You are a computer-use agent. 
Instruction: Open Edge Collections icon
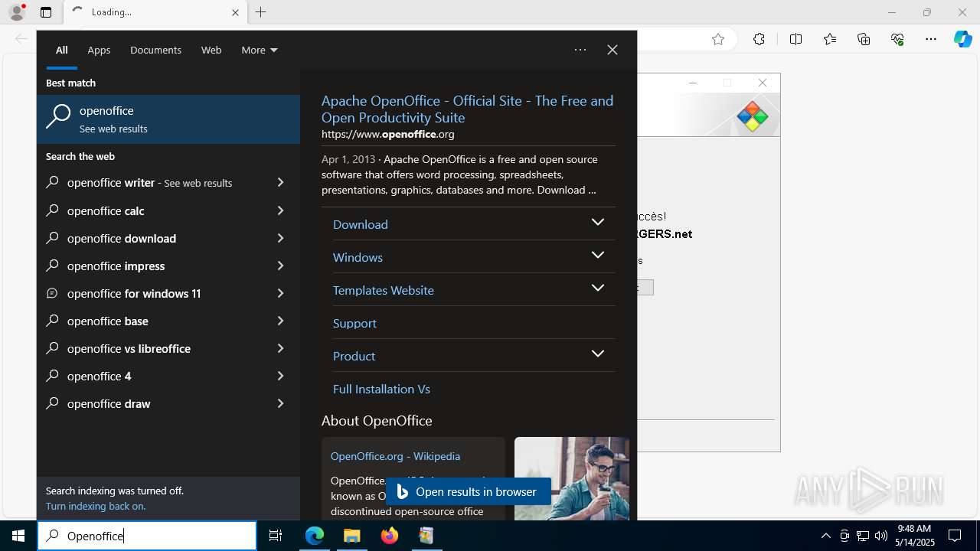864,39
